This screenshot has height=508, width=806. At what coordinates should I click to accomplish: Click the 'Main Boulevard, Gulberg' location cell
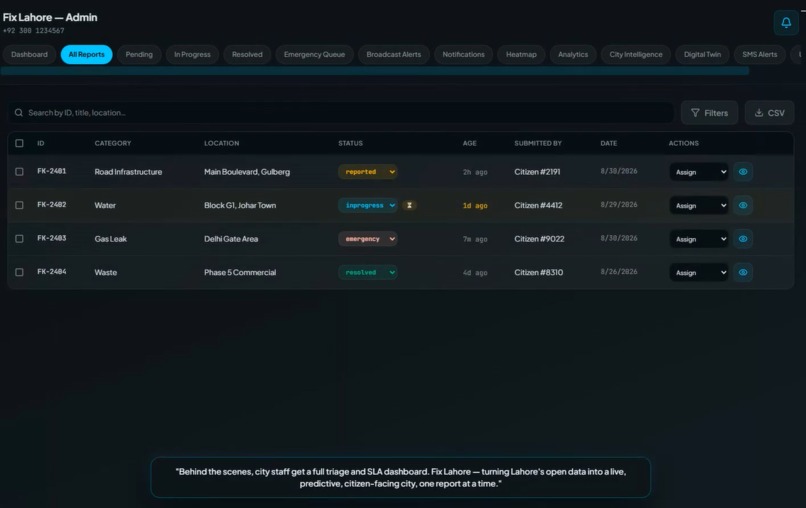pos(247,172)
